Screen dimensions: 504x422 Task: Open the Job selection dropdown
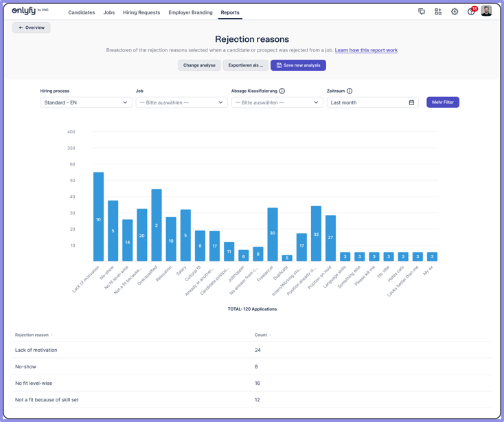point(181,102)
